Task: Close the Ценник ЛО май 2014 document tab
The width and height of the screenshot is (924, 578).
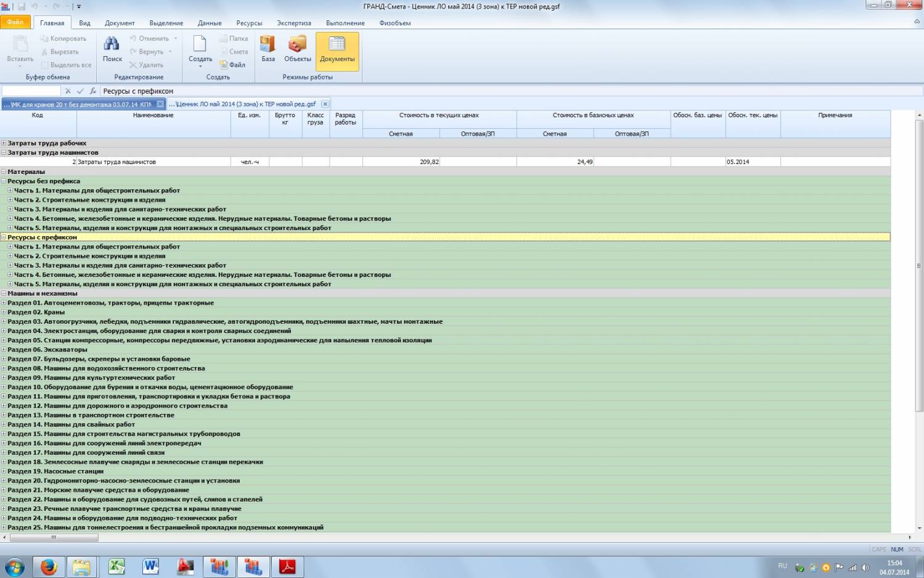Action: point(325,104)
